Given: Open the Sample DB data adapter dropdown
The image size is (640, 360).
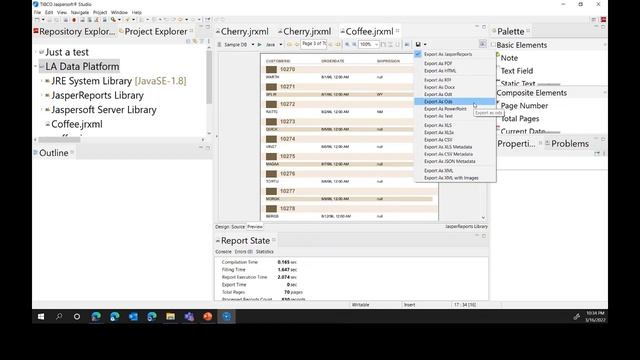Looking at the screenshot, I should [x=253, y=44].
